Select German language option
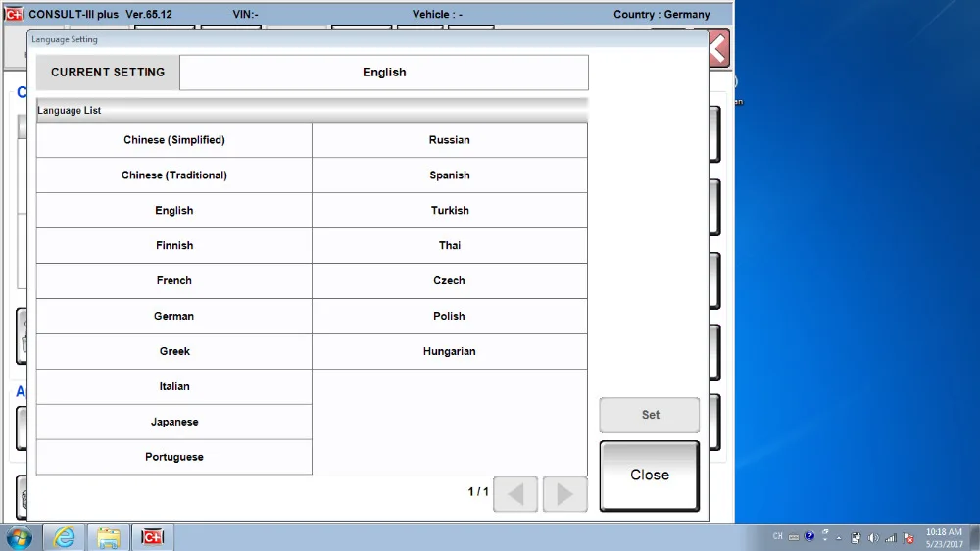980x551 pixels. 173,316
